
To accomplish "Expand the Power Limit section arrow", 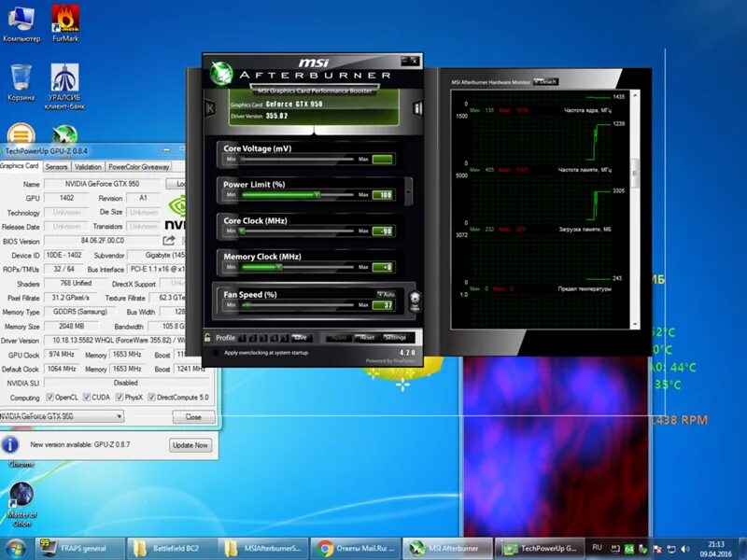I will [408, 191].
